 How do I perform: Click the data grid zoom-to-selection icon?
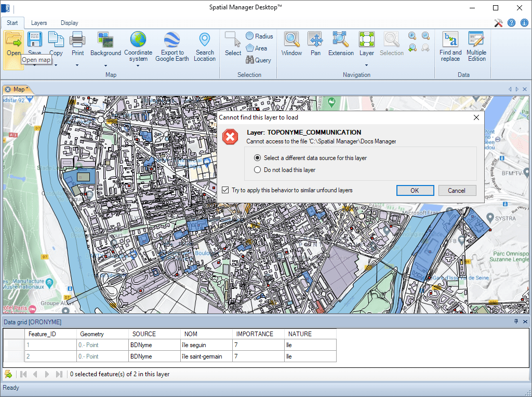[8, 374]
